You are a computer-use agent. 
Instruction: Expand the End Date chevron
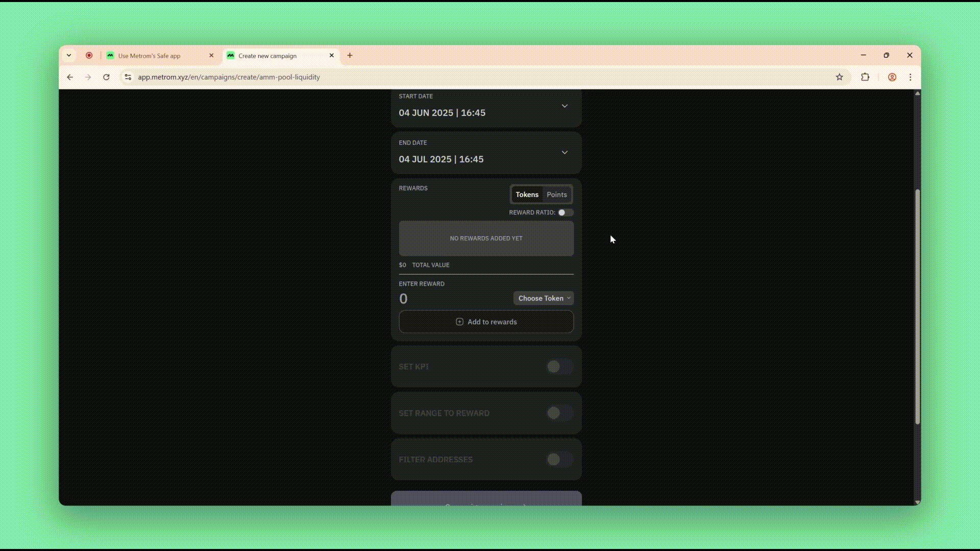coord(565,153)
